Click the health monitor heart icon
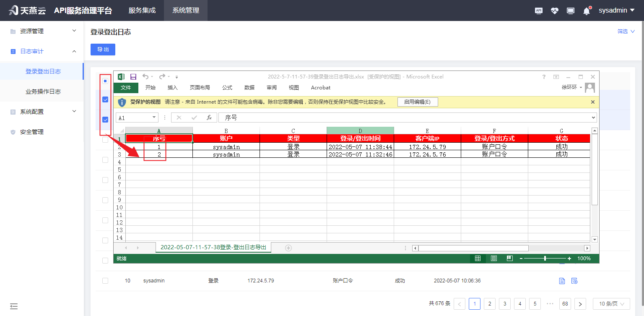644x316 pixels. point(554,10)
